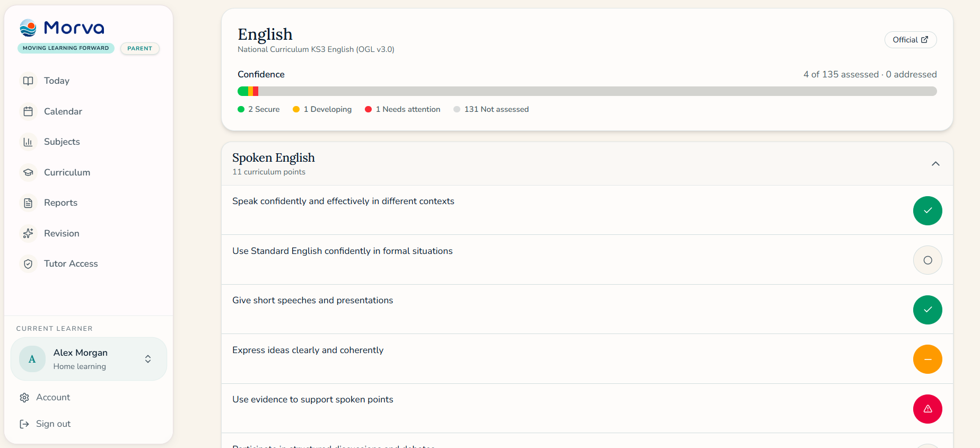Click the '131 Not assessed' legend text
This screenshot has width=980, height=448.
496,109
